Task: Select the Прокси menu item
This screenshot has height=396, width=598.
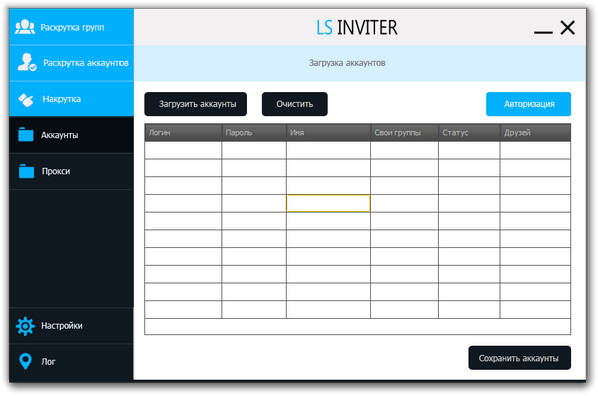Action: coord(72,171)
